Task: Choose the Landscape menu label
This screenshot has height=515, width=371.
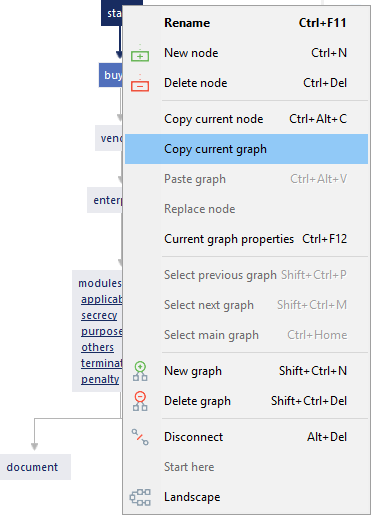Action: tap(192, 497)
